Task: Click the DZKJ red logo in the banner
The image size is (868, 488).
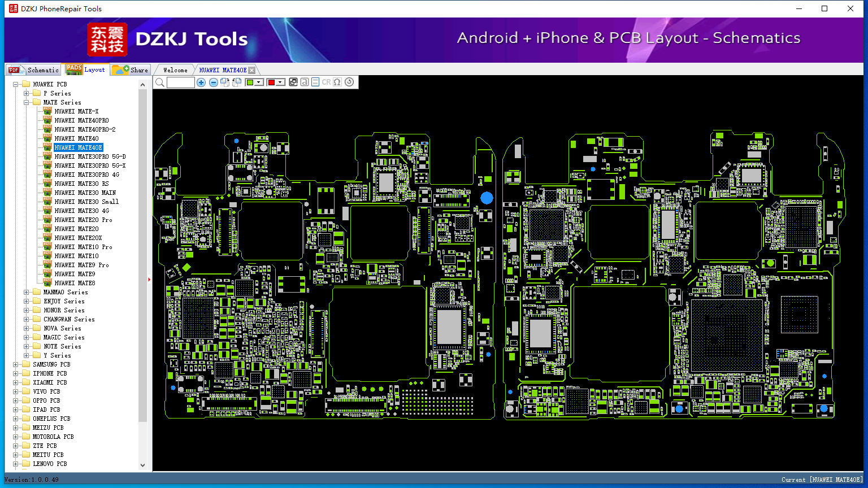Action: point(107,40)
